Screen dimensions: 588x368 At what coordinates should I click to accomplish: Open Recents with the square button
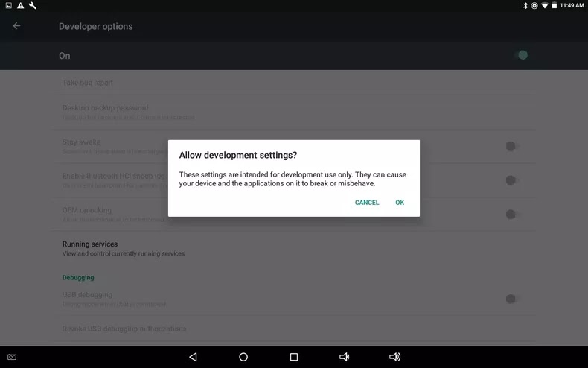[294, 357]
